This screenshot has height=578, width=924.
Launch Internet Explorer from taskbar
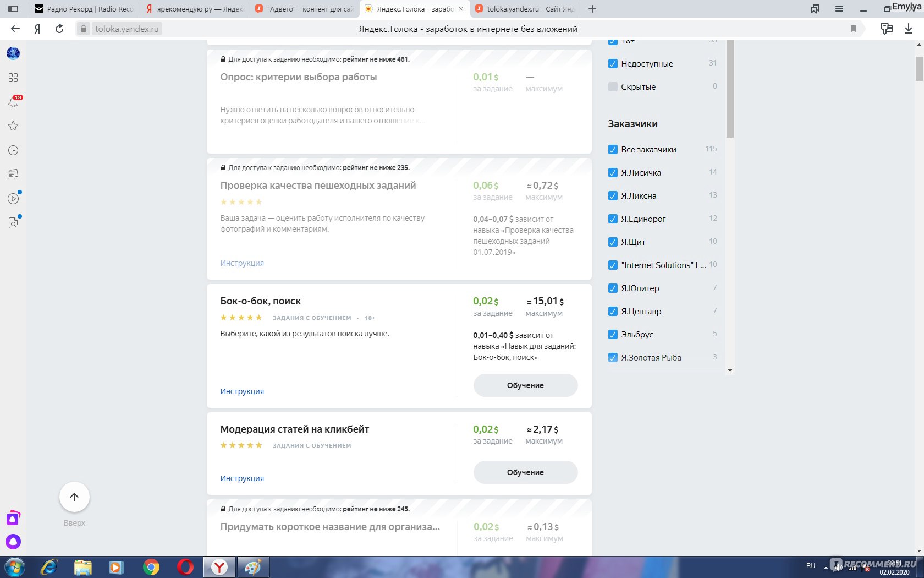click(x=49, y=567)
